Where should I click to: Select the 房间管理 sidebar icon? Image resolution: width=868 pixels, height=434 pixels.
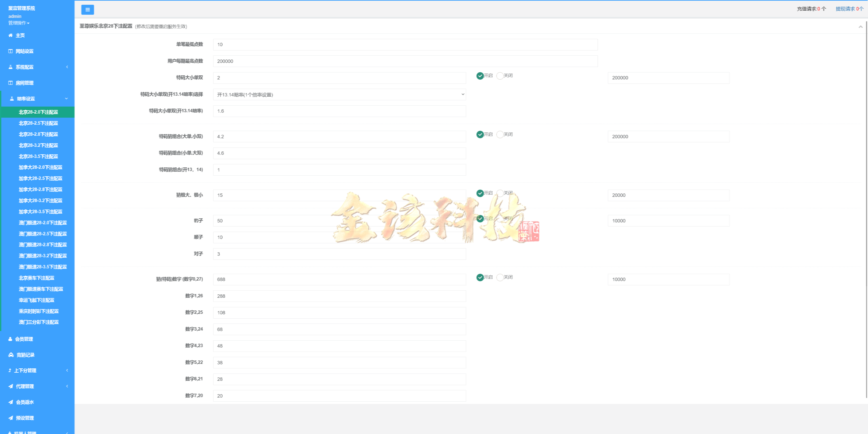pos(10,83)
